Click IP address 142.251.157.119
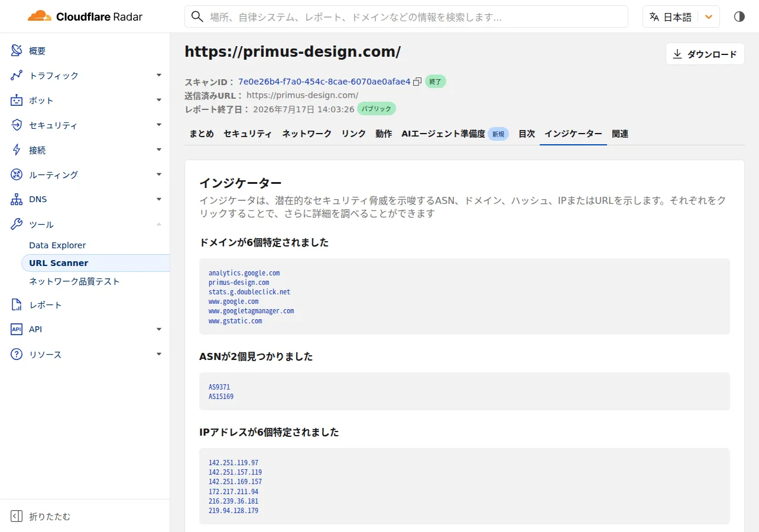The image size is (759, 532). coord(235,472)
